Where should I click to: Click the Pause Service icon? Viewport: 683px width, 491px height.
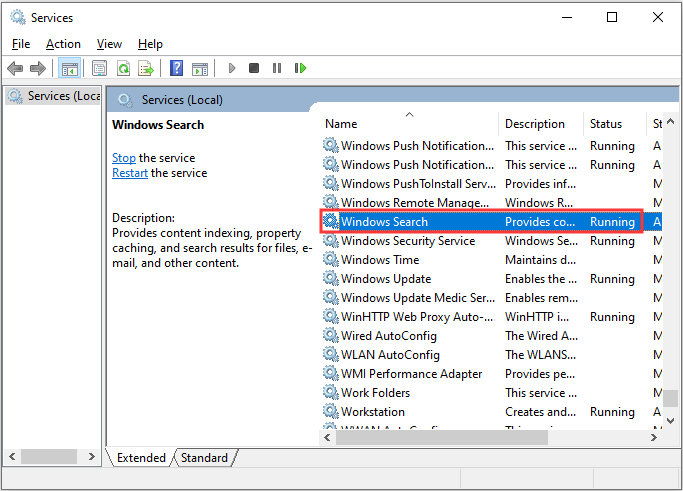coord(277,68)
